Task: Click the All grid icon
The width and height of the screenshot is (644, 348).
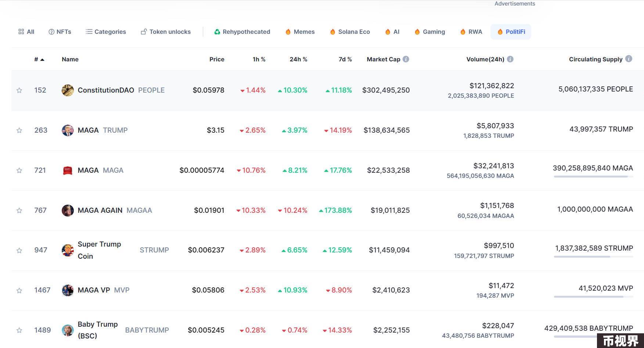Action: click(21, 32)
